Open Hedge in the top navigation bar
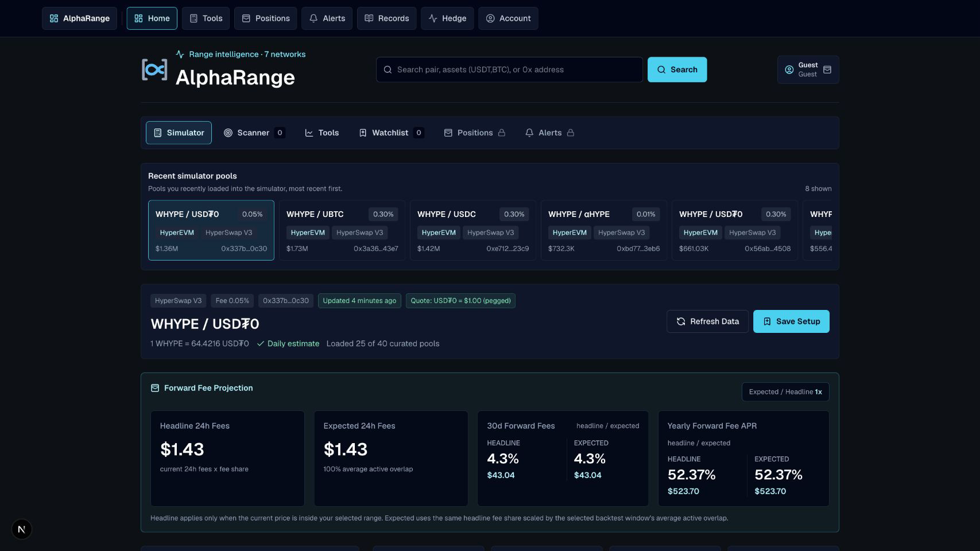Image resolution: width=980 pixels, height=551 pixels. point(447,18)
